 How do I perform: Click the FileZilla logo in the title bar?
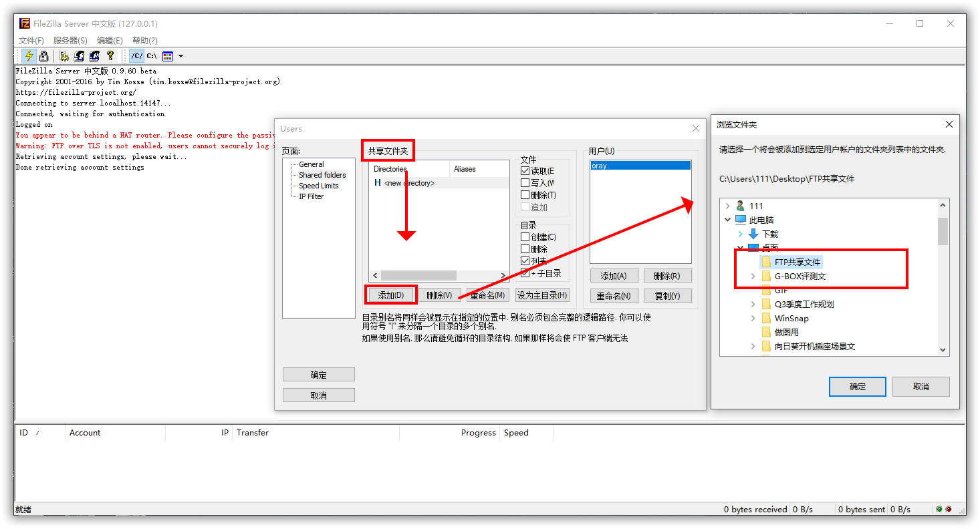tap(25, 23)
